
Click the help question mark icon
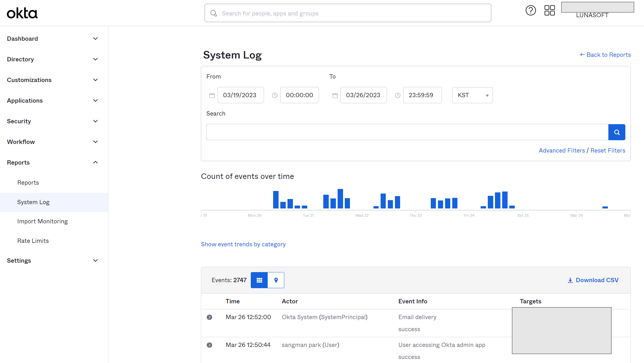pyautogui.click(x=531, y=11)
